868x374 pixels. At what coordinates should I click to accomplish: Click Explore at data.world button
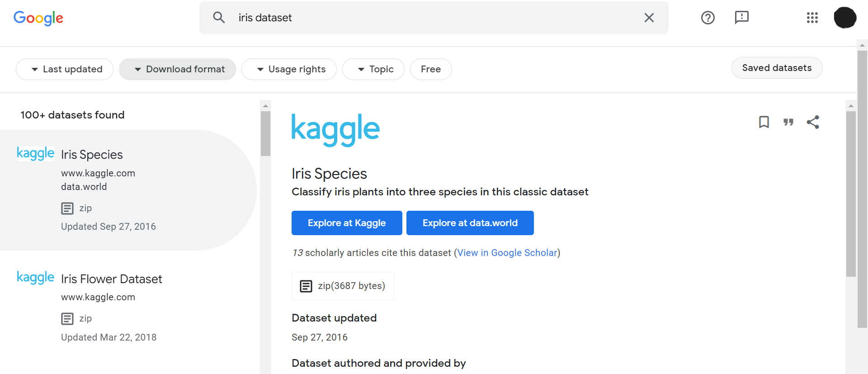[470, 223]
